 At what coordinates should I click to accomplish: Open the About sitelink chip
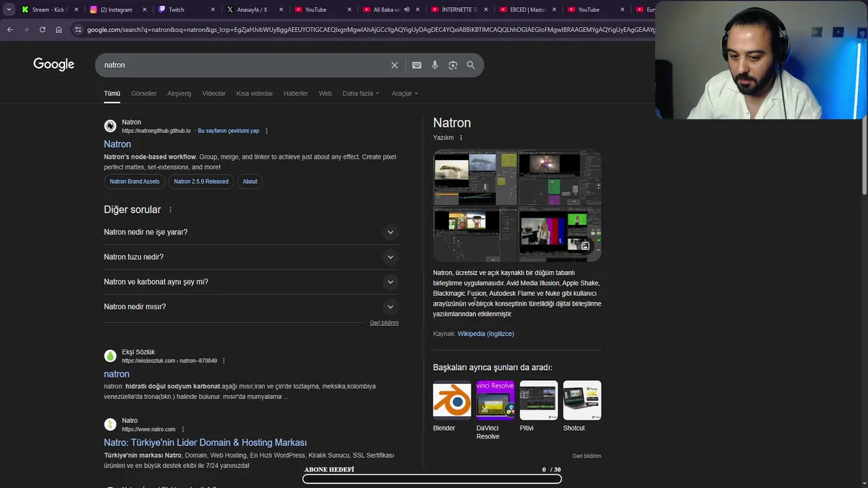pos(250,182)
